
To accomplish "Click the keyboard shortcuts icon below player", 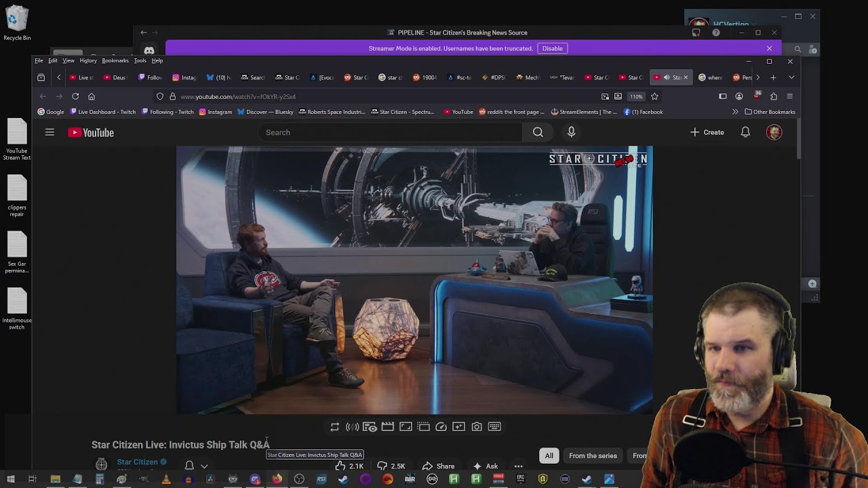I will [494, 427].
